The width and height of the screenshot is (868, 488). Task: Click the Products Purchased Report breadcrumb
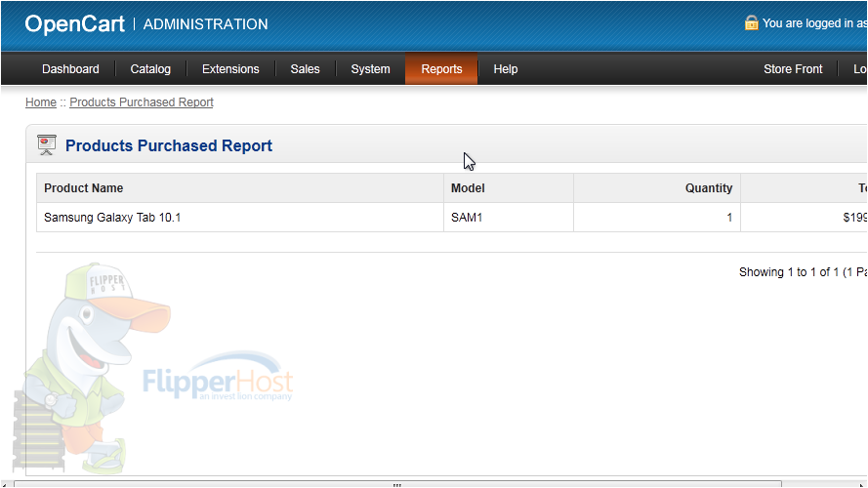pyautogui.click(x=142, y=102)
